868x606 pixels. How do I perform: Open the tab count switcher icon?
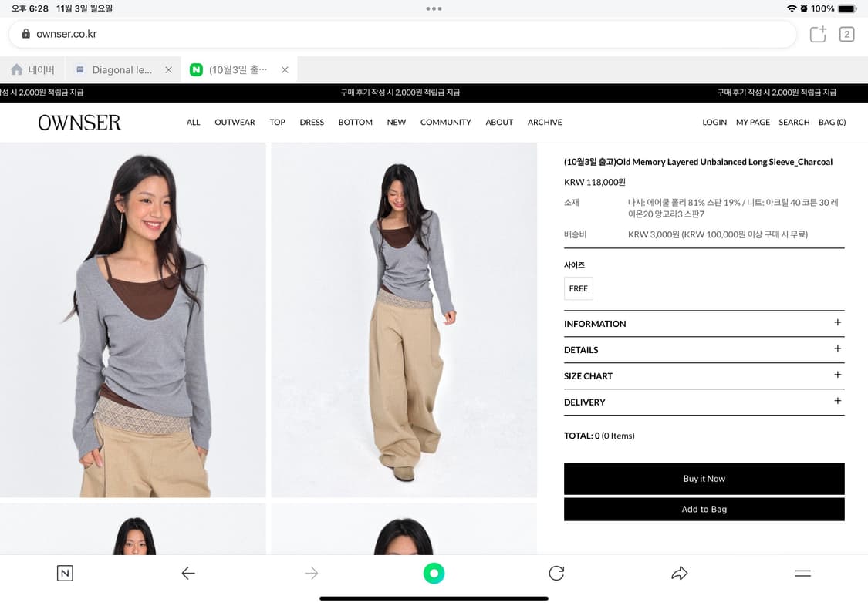[846, 34]
